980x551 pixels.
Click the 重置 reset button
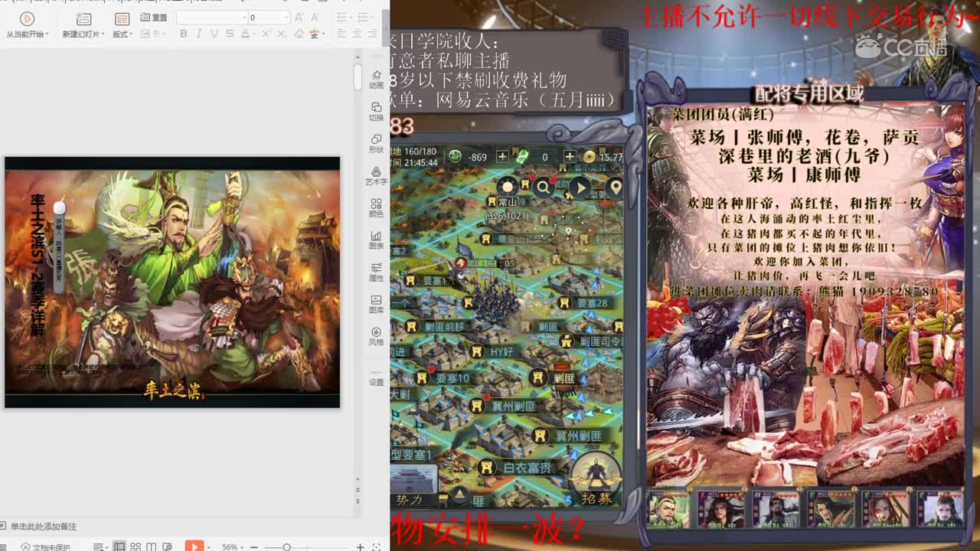(154, 18)
